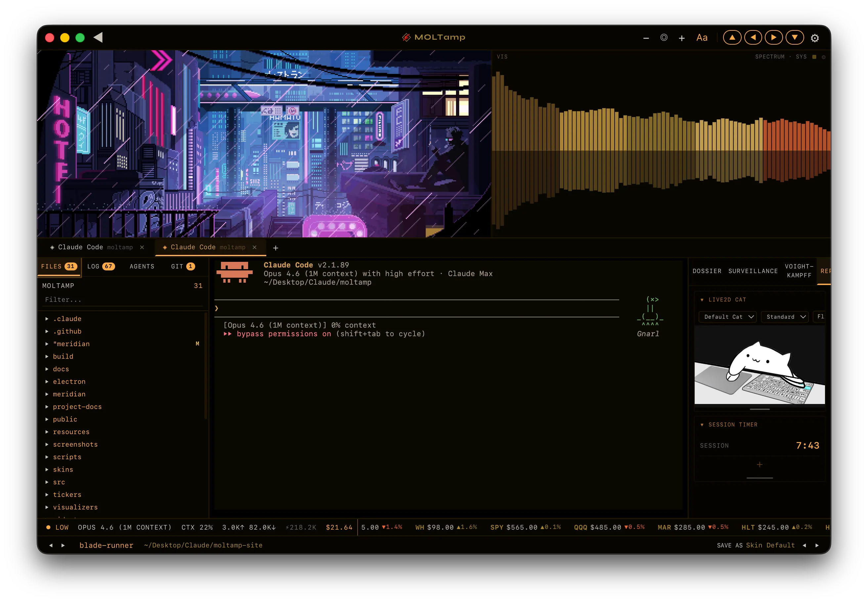The image size is (868, 603).
Task: Click the resize handle under cat preview
Action: click(x=759, y=409)
